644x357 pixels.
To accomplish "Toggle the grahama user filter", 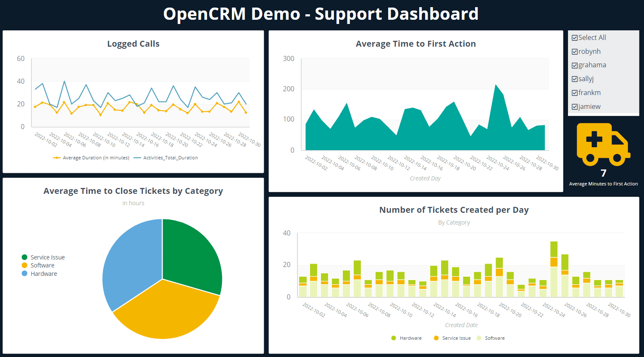I will tap(574, 65).
